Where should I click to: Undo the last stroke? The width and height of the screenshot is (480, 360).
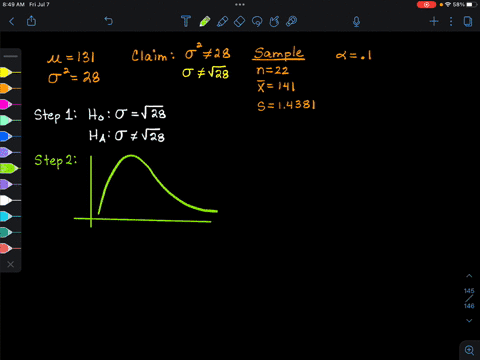pyautogui.click(x=109, y=21)
